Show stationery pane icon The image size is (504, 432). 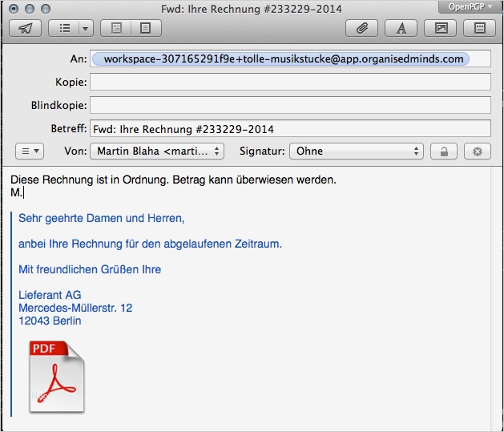pos(480,28)
